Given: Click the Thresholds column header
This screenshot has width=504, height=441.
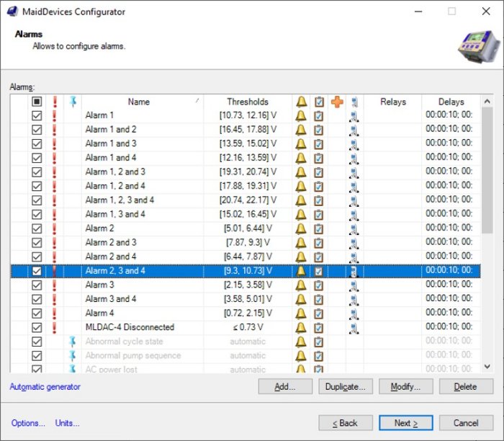Looking at the screenshot, I should tap(248, 102).
